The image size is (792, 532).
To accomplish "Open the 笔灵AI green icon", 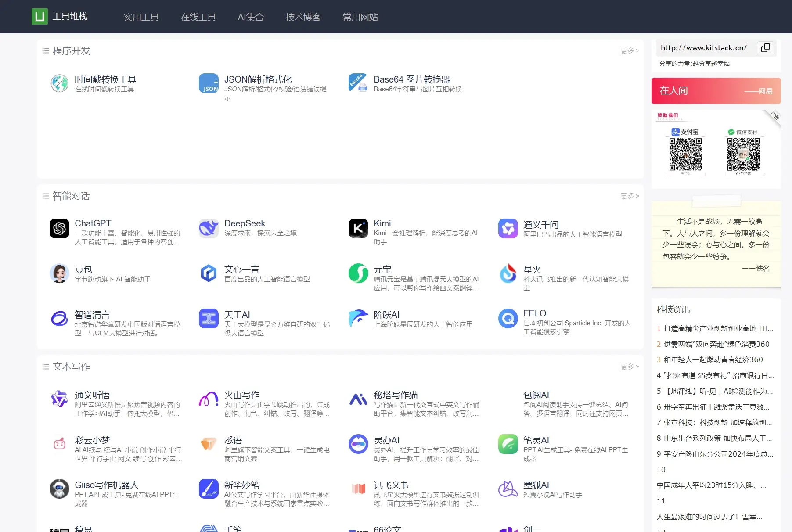I will (x=508, y=444).
